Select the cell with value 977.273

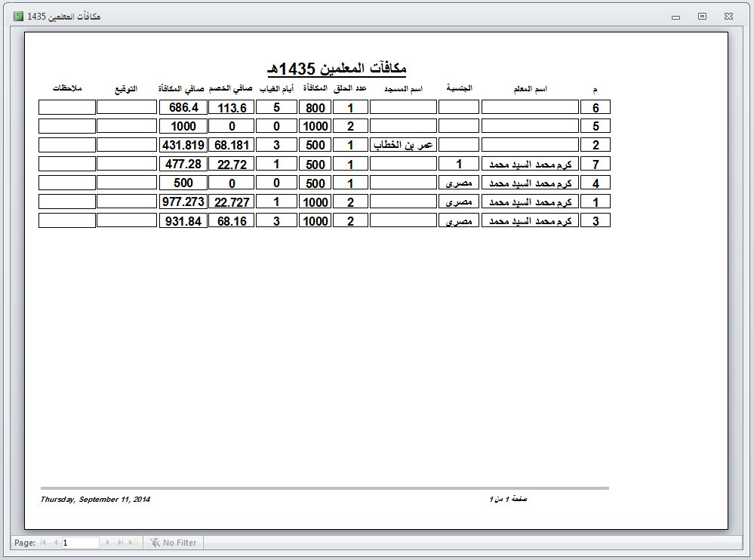tap(183, 202)
